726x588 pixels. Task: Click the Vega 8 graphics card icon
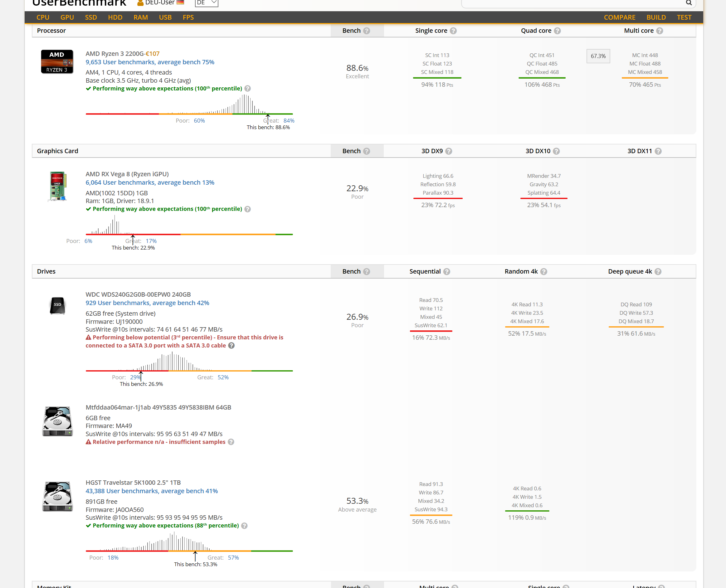point(57,186)
